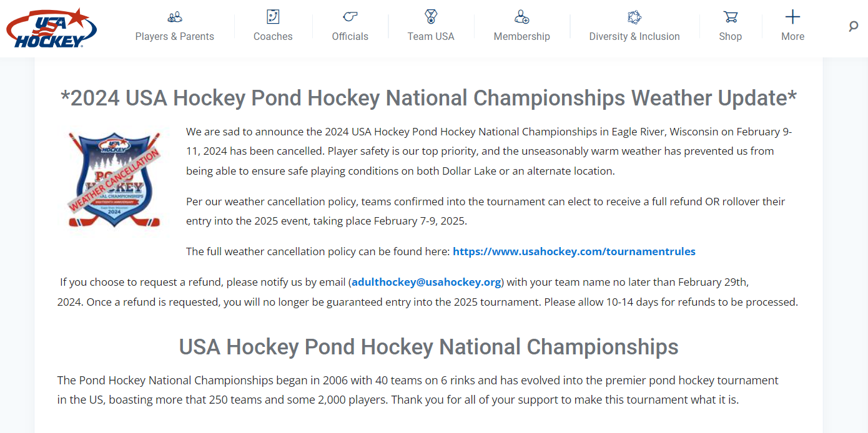Click the Shop cart icon
Screen dimensions: 868x433
point(730,17)
